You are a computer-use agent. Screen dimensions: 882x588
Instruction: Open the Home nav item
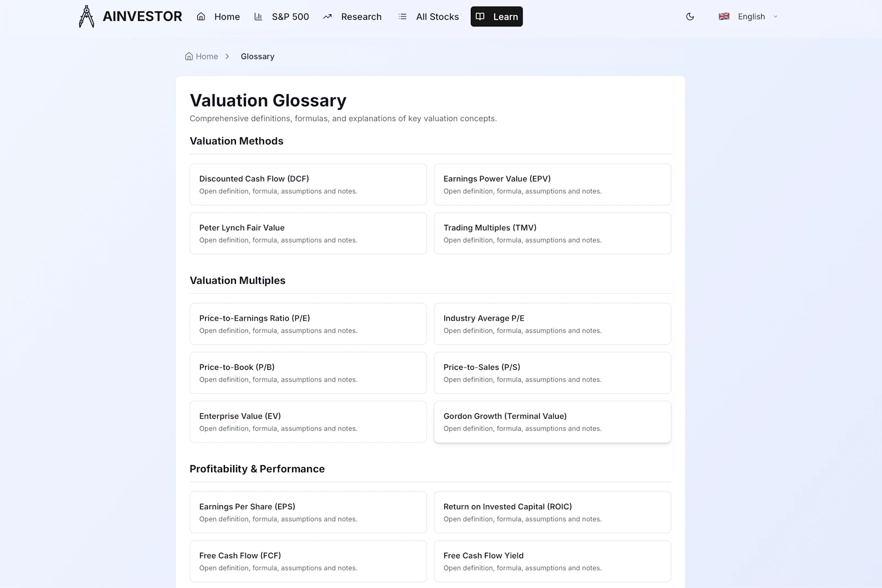pos(219,17)
